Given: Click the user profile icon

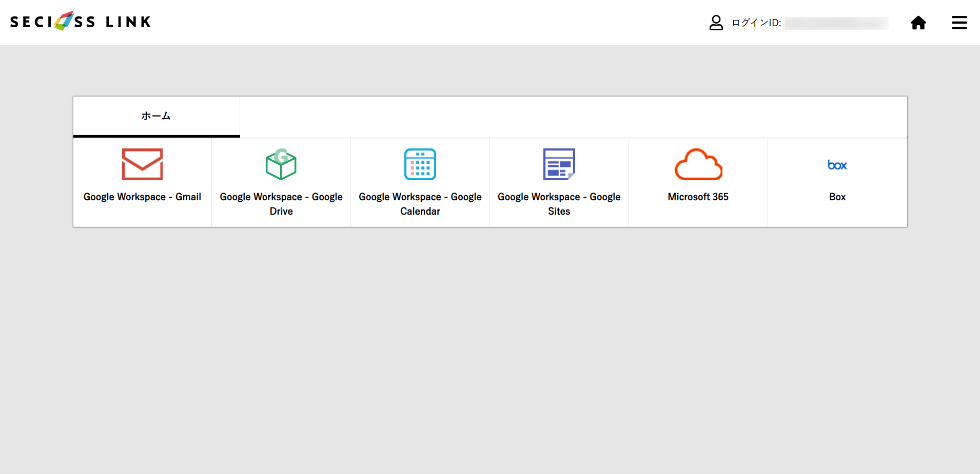Looking at the screenshot, I should point(716,23).
